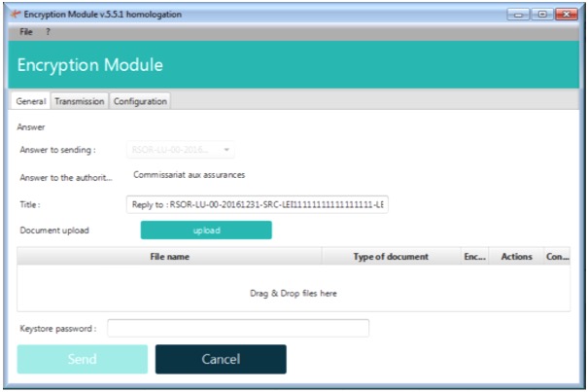The height and width of the screenshot is (392, 588).
Task: Minimize the Encryption Module window
Action: coord(517,15)
